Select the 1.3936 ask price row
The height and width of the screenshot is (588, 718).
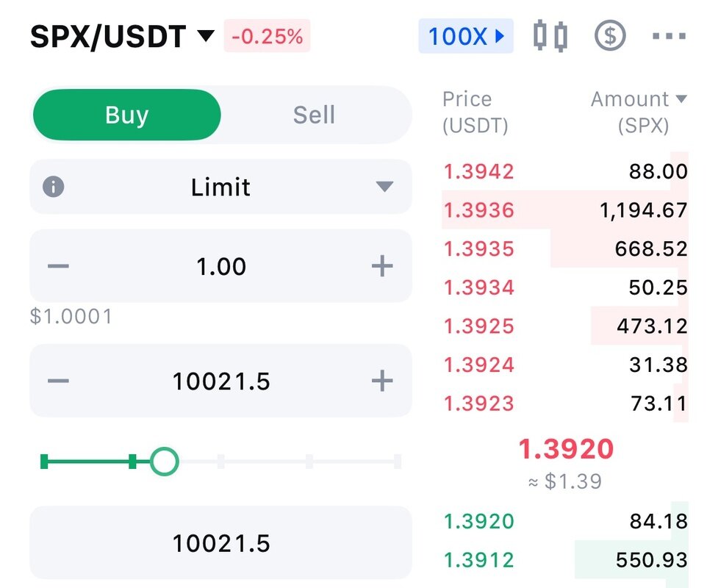pyautogui.click(x=565, y=209)
